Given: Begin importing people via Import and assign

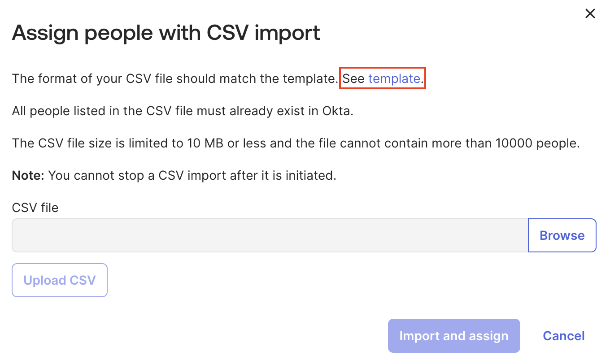Looking at the screenshot, I should [x=453, y=335].
